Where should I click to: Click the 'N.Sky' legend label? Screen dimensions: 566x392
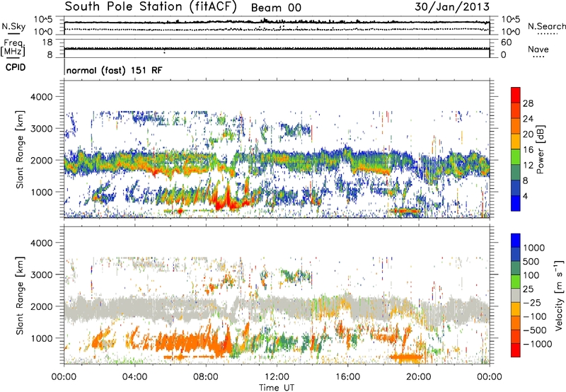tap(13, 26)
